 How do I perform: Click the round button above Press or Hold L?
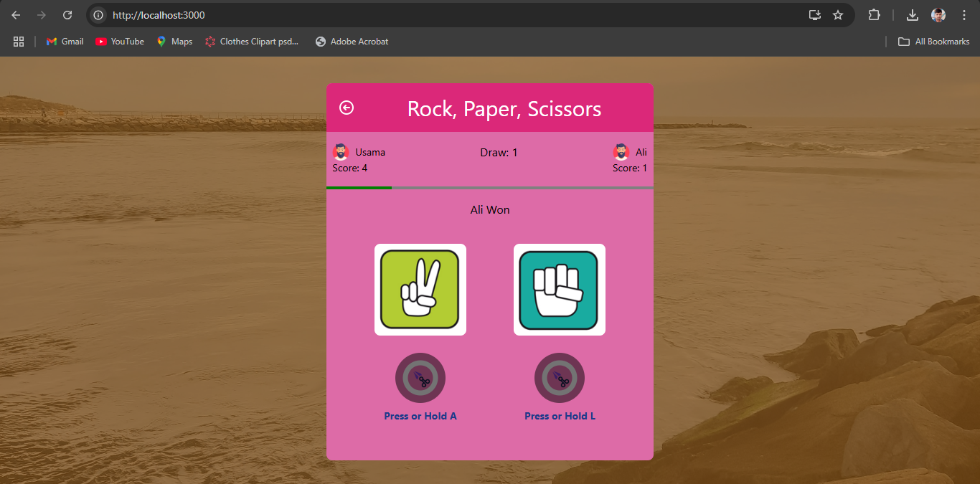click(x=560, y=378)
